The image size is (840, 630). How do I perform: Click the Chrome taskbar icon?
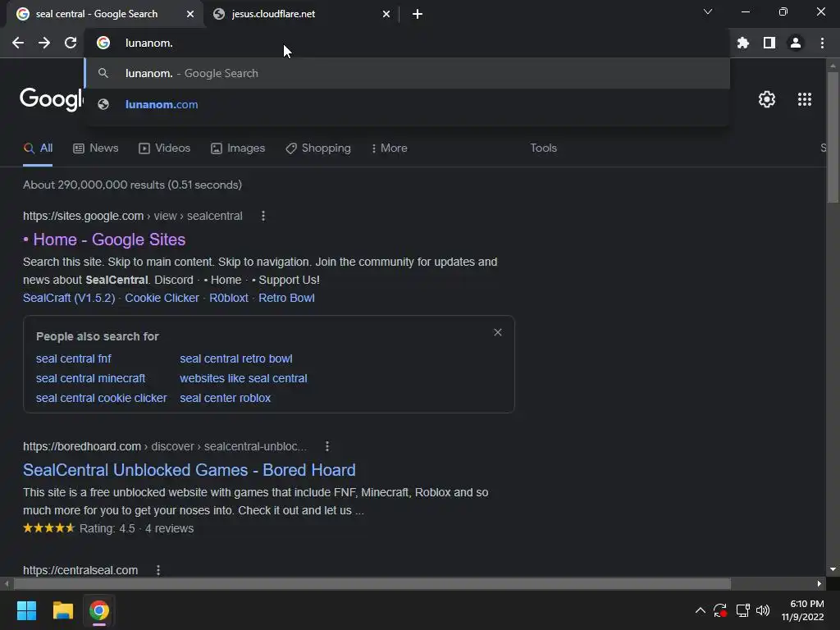tap(99, 610)
